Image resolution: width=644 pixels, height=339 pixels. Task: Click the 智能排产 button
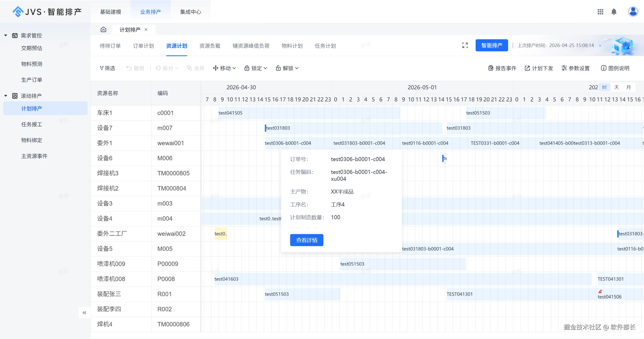tap(491, 45)
